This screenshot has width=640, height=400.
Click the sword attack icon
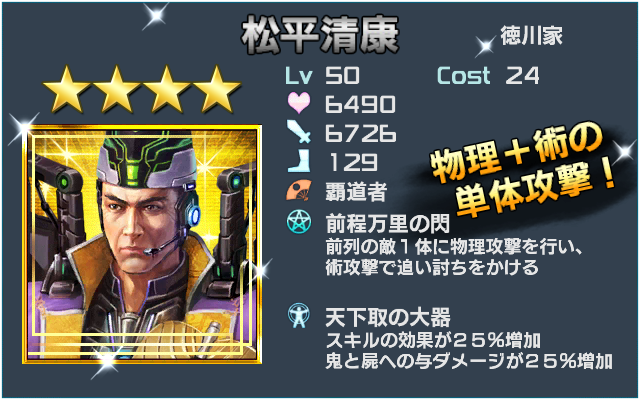point(299,132)
